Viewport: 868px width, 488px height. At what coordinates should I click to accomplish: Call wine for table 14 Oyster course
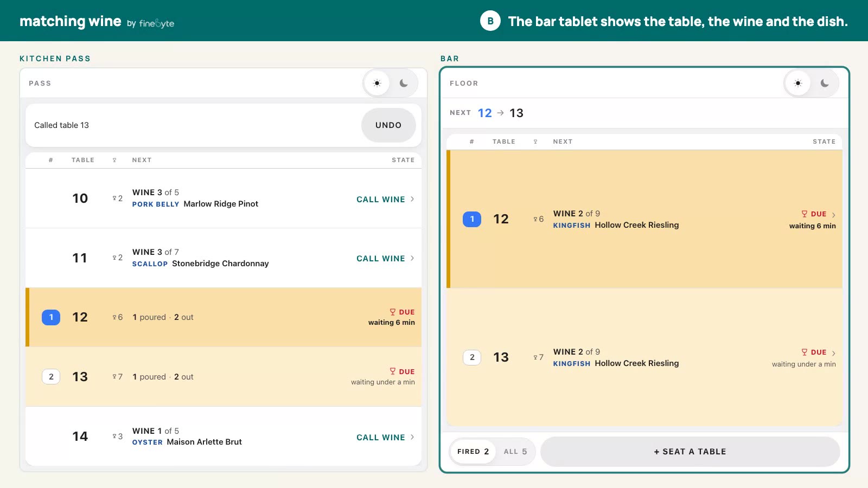pos(385,438)
